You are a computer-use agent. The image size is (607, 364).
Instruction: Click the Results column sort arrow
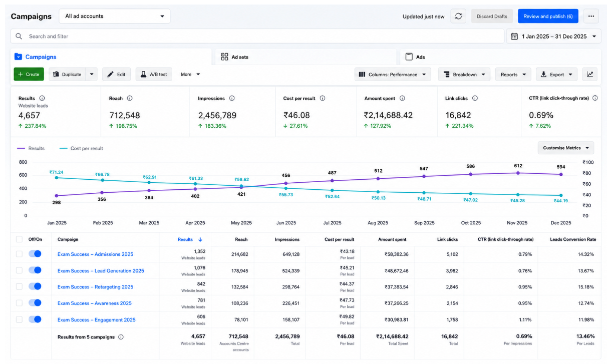(200, 239)
